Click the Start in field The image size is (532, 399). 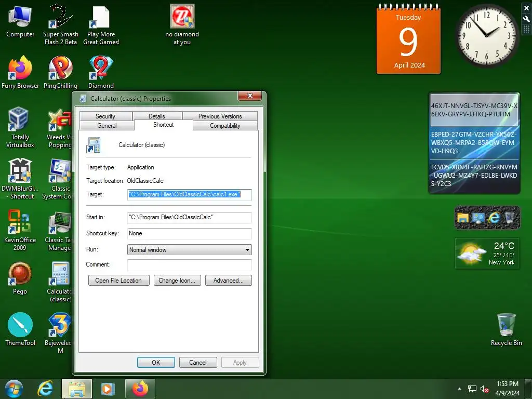[x=189, y=217]
